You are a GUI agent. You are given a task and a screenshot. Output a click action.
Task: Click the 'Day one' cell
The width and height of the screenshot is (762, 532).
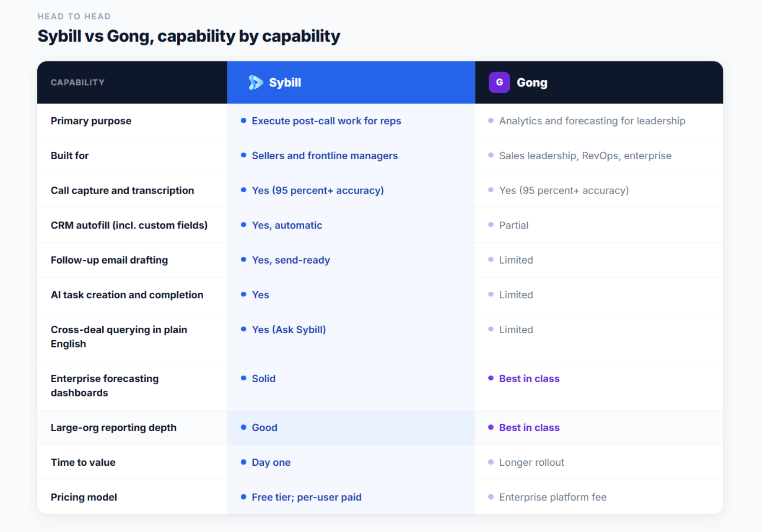coord(271,462)
